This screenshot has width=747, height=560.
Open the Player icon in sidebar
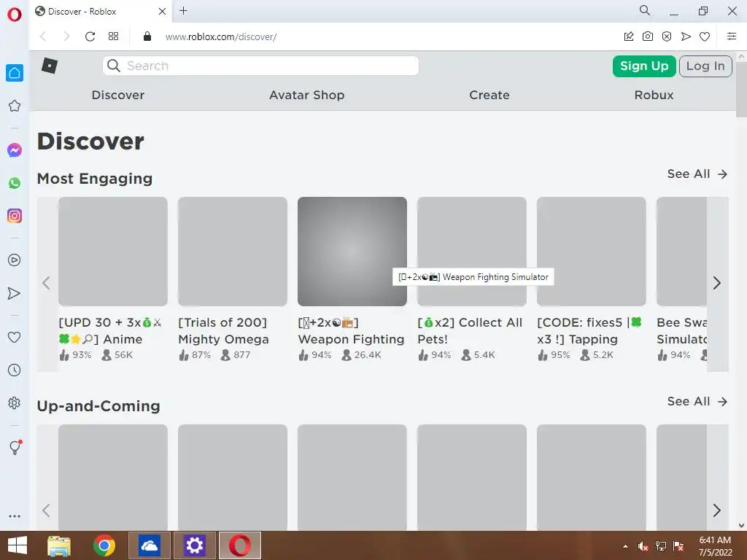(x=15, y=260)
